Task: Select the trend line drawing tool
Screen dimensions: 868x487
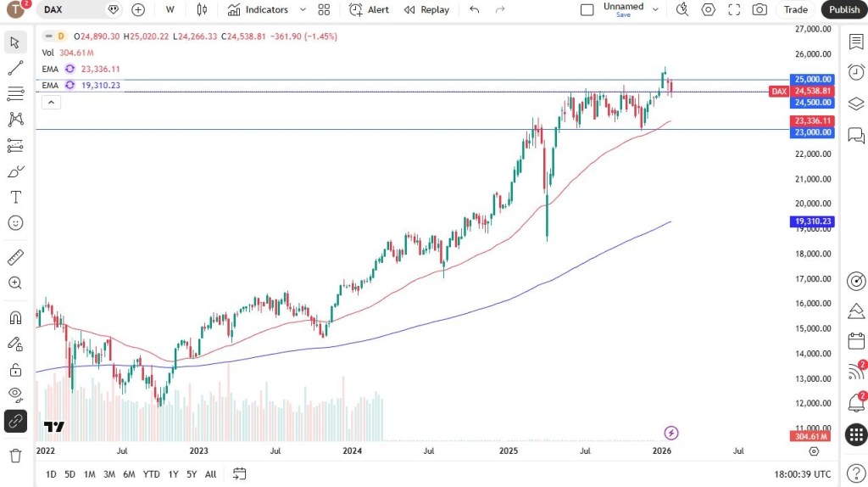Action: tap(15, 68)
